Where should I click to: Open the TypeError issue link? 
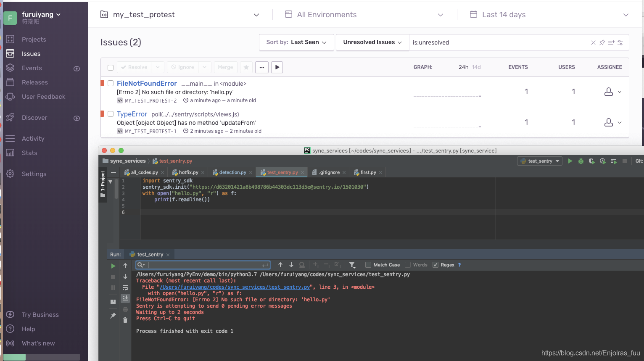pyautogui.click(x=132, y=114)
